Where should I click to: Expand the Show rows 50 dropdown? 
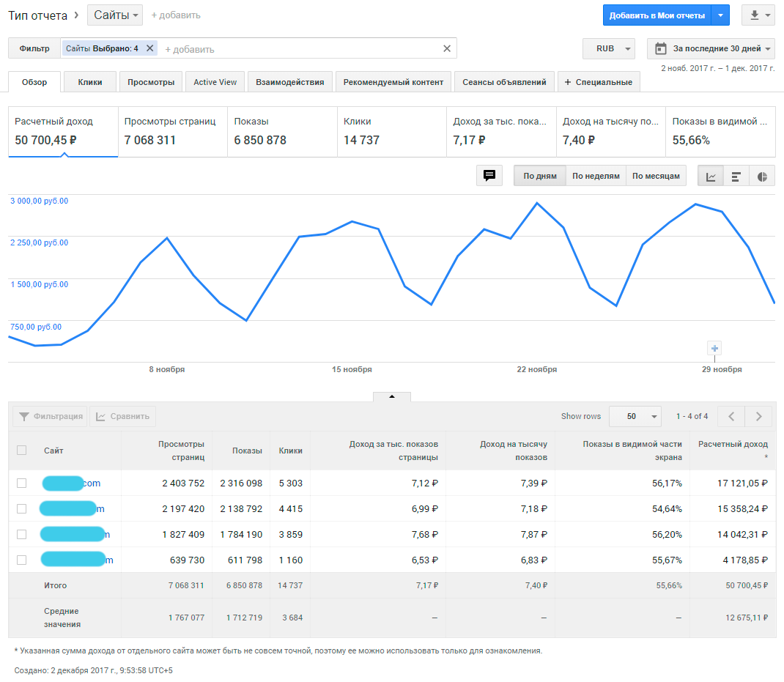point(635,416)
